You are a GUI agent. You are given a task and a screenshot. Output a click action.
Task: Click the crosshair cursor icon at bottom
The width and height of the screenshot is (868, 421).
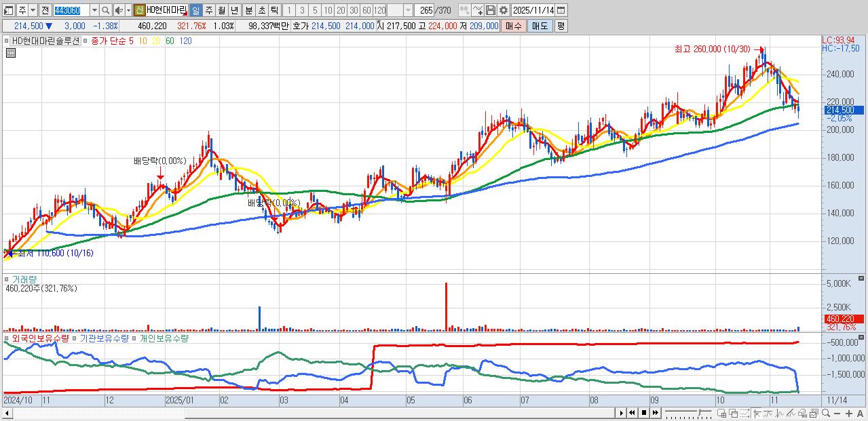pos(757,413)
